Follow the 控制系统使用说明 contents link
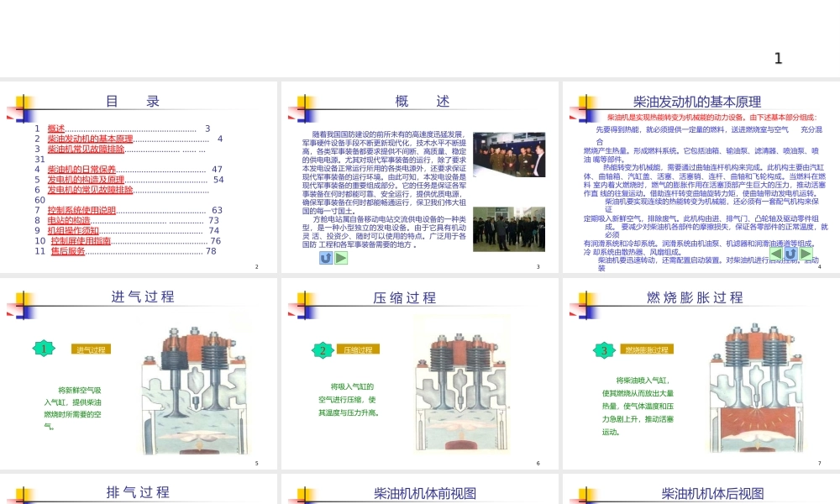The image size is (840, 504). [81, 210]
